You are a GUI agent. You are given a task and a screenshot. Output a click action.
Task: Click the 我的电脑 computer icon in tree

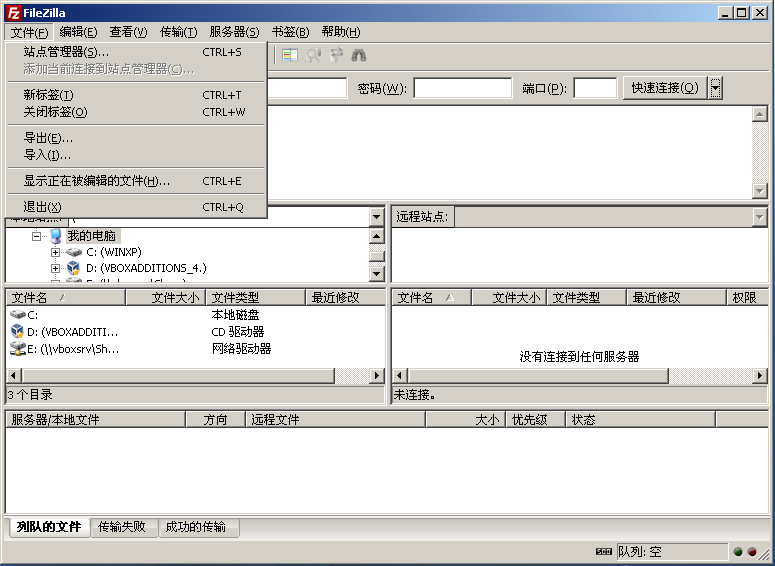pyautogui.click(x=55, y=236)
